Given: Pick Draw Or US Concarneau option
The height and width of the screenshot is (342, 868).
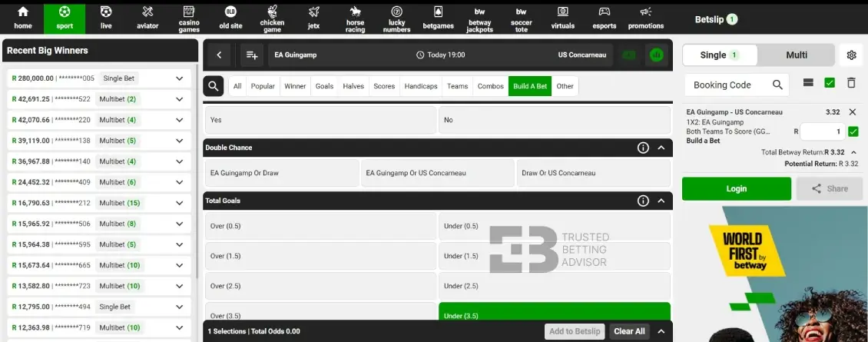Looking at the screenshot, I should pos(594,173).
